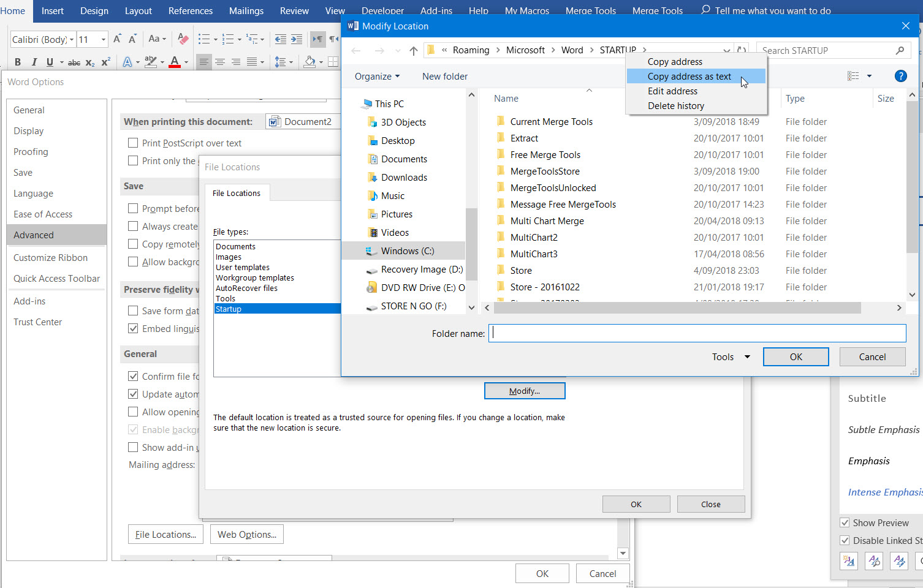Screen dimensions: 923x588
Task: Click the Search STARTUP search box
Action: pyautogui.click(x=834, y=50)
